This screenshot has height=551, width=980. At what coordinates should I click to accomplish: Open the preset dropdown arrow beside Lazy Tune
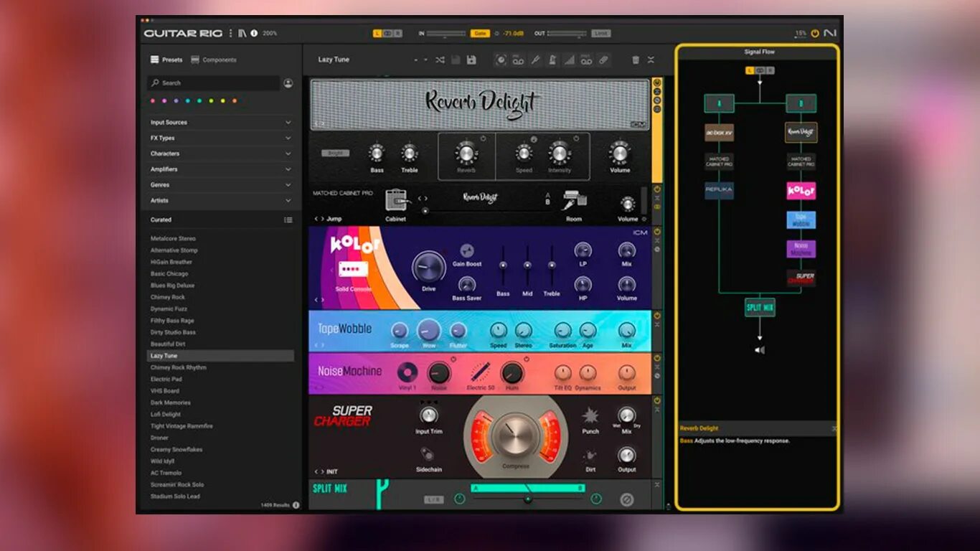(x=425, y=60)
